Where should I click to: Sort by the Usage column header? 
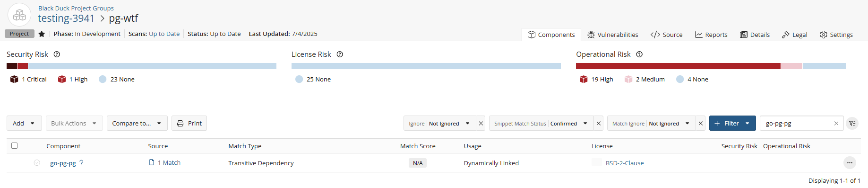[x=473, y=146]
